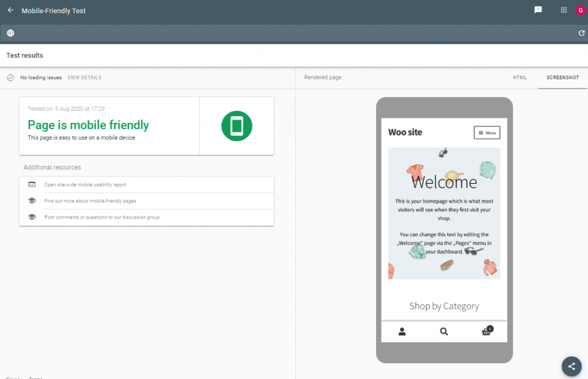The height and width of the screenshot is (379, 588).
Task: Open the account avatar labeled G
Action: [580, 10]
